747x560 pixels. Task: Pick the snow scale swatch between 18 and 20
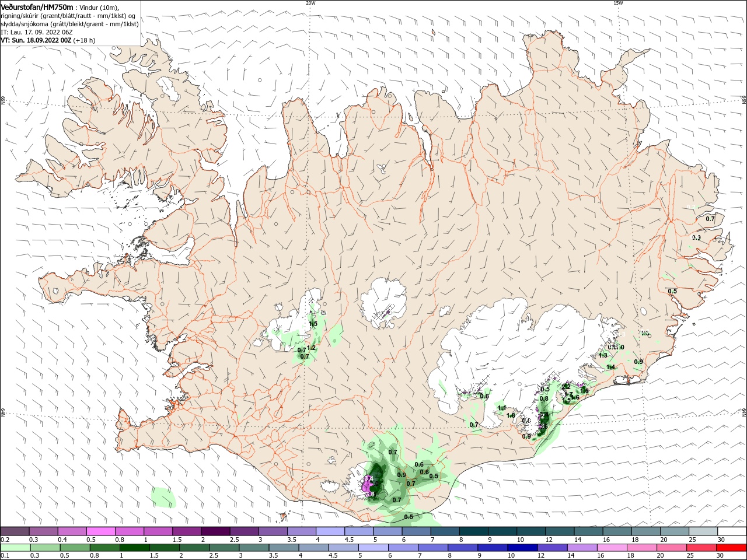pos(647,531)
